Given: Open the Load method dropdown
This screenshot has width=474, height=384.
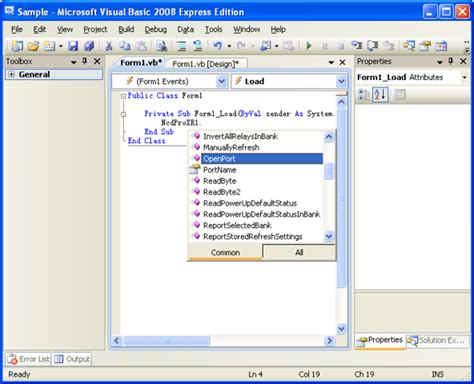Looking at the screenshot, I should [341, 81].
